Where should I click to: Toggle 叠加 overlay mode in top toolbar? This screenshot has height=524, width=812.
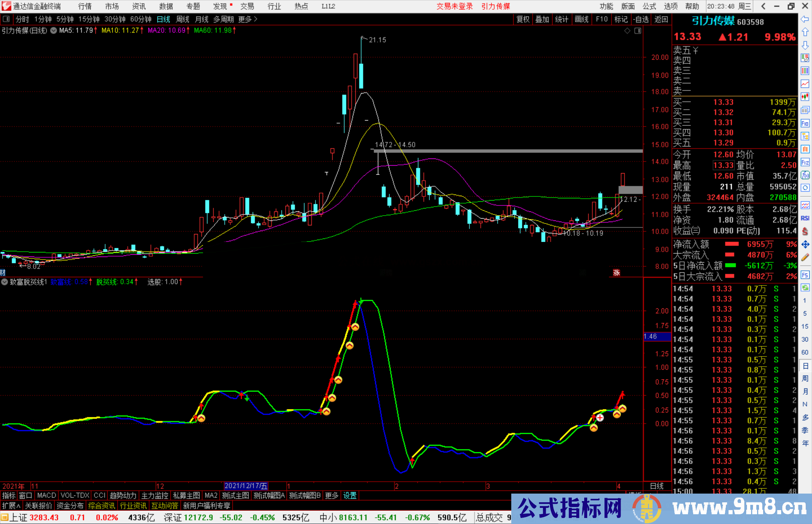pyautogui.click(x=542, y=19)
